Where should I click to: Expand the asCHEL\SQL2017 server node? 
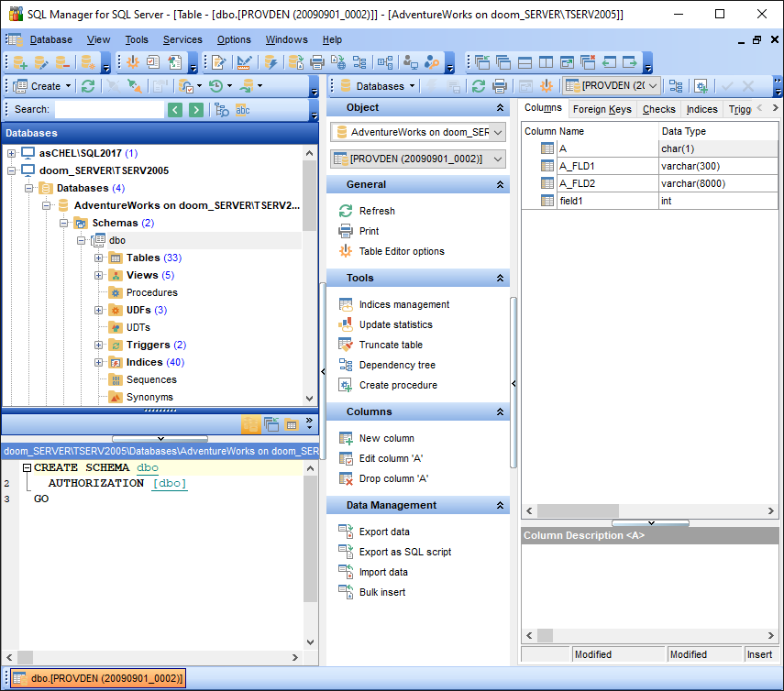(x=11, y=153)
